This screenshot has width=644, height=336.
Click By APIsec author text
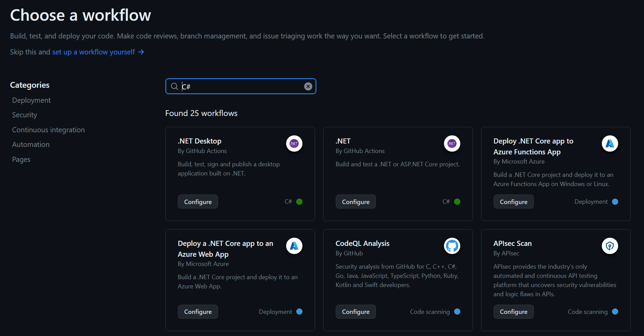[506, 253]
